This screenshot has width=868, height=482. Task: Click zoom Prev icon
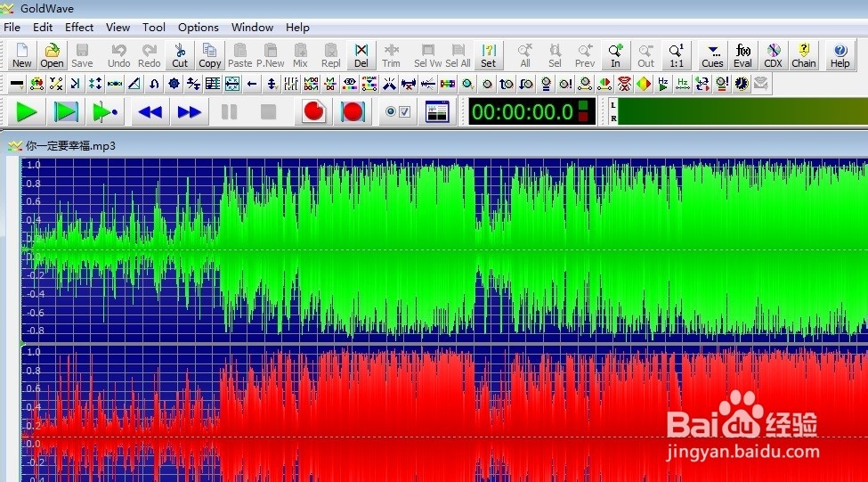(x=585, y=55)
